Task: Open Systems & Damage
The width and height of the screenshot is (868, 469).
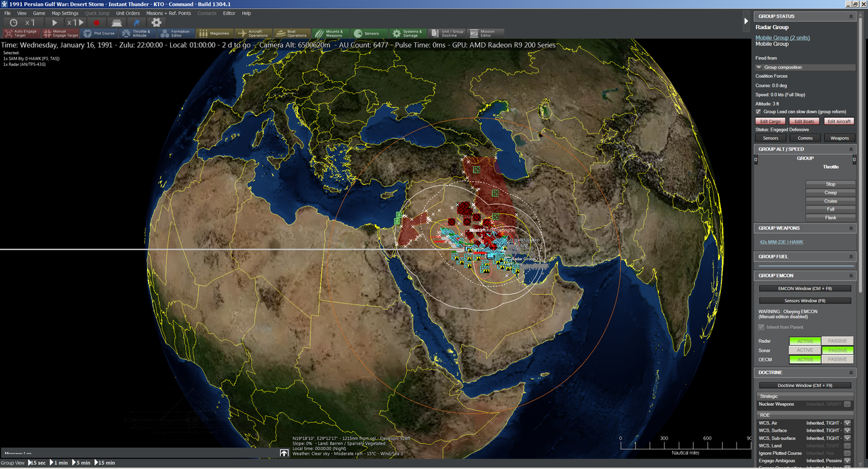Action: 408,33
